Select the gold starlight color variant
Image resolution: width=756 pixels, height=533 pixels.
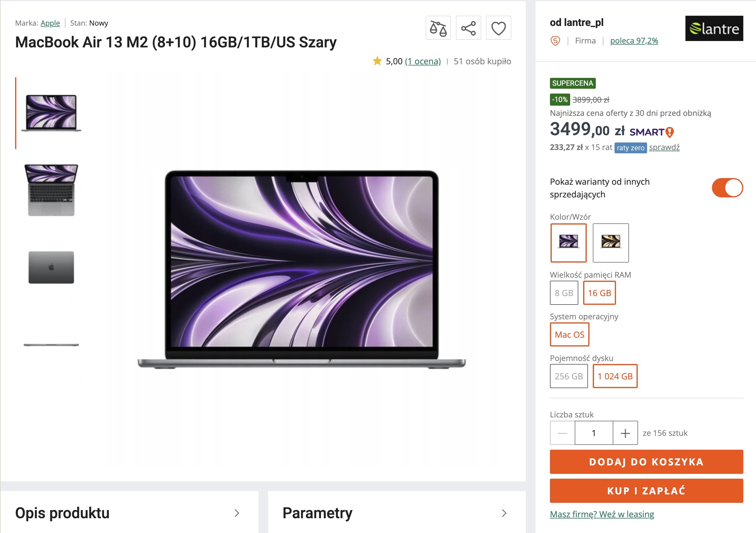pos(611,243)
